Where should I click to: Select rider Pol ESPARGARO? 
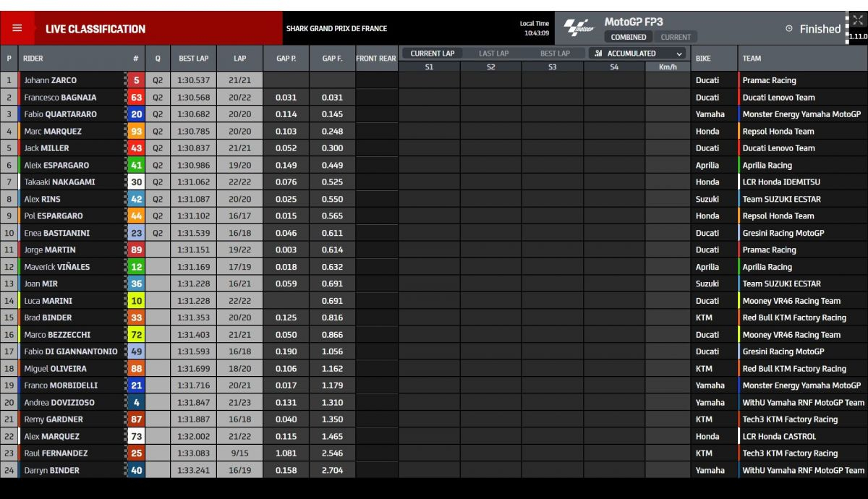53,216
